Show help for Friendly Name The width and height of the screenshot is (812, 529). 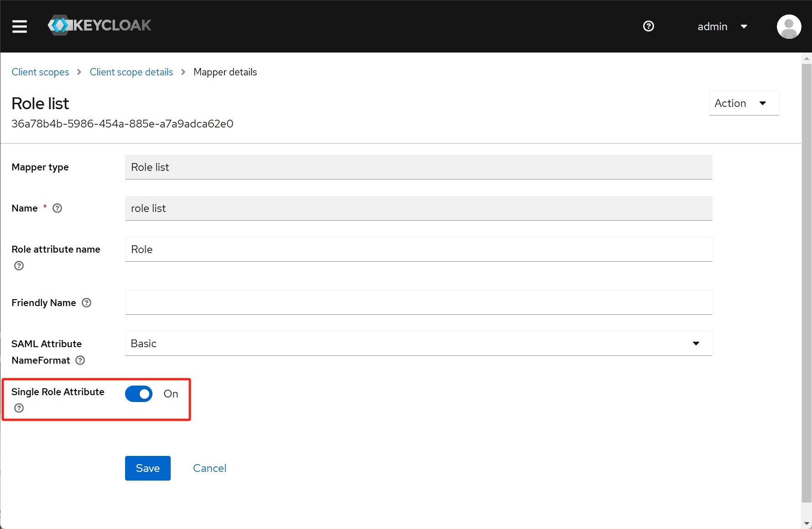[86, 303]
